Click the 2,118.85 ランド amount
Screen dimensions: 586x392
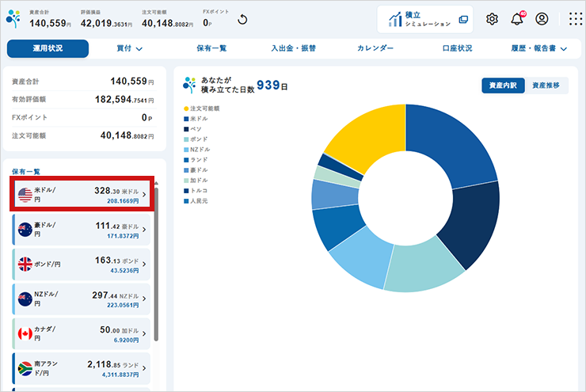pos(113,364)
